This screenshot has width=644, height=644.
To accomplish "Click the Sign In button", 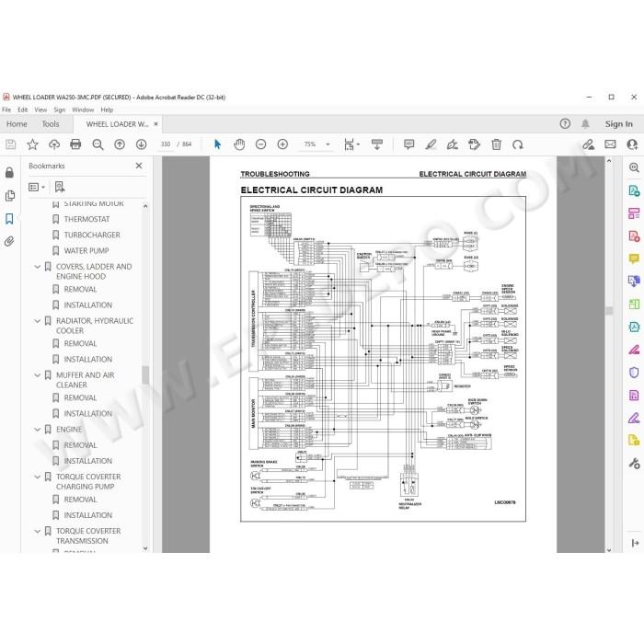I will point(618,123).
